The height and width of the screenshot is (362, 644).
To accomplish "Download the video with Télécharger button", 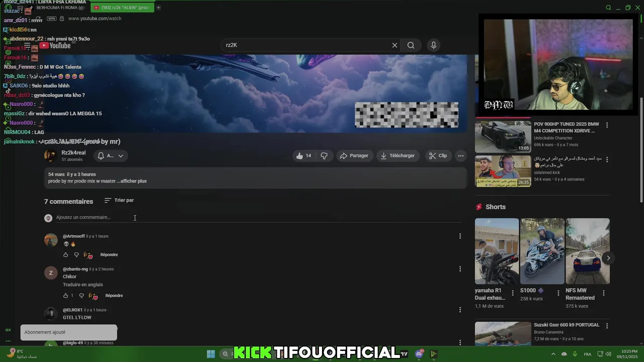I will tap(397, 156).
